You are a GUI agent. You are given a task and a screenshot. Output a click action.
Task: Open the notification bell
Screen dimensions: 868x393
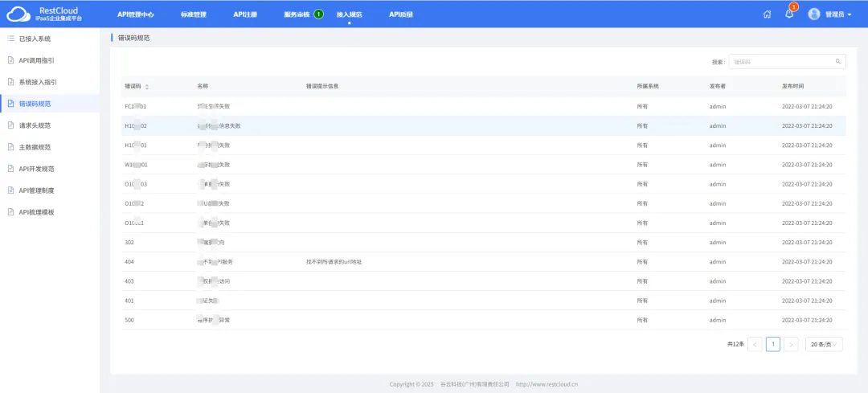(789, 14)
